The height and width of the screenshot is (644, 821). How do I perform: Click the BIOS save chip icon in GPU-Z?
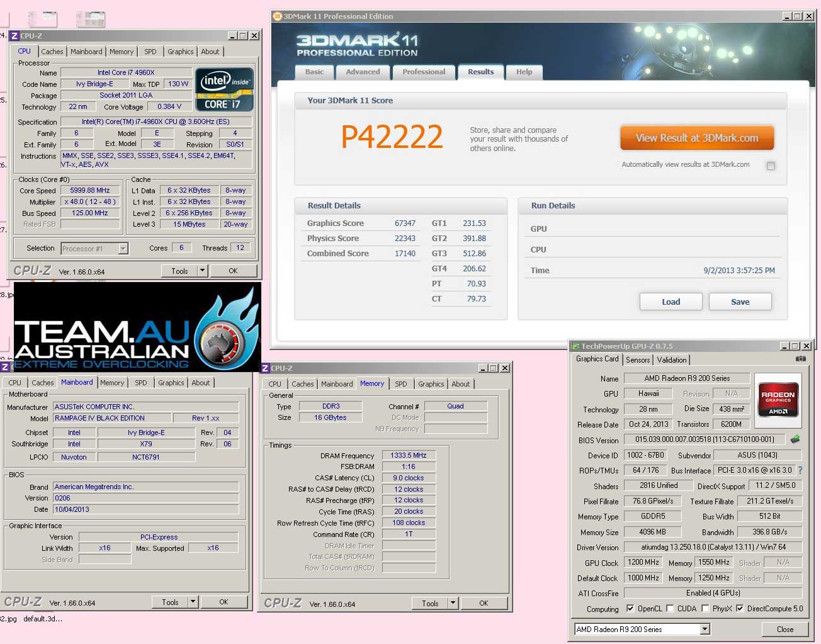[x=795, y=439]
